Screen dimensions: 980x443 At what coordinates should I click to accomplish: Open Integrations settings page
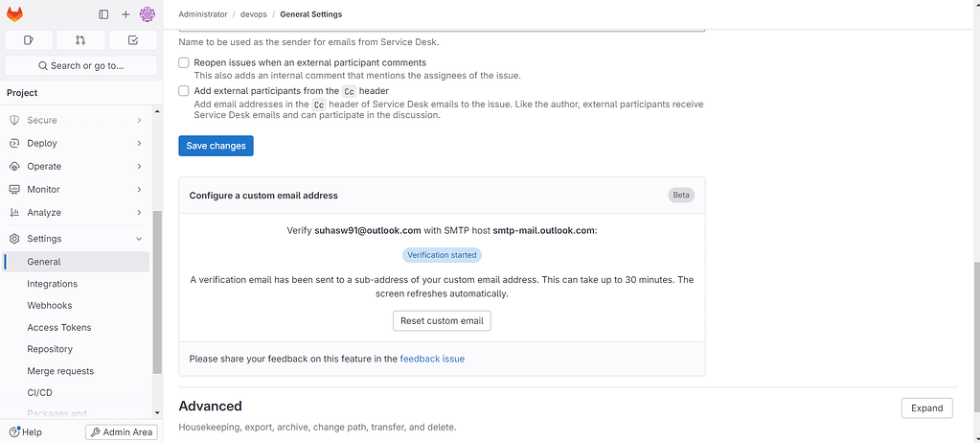pos(53,284)
